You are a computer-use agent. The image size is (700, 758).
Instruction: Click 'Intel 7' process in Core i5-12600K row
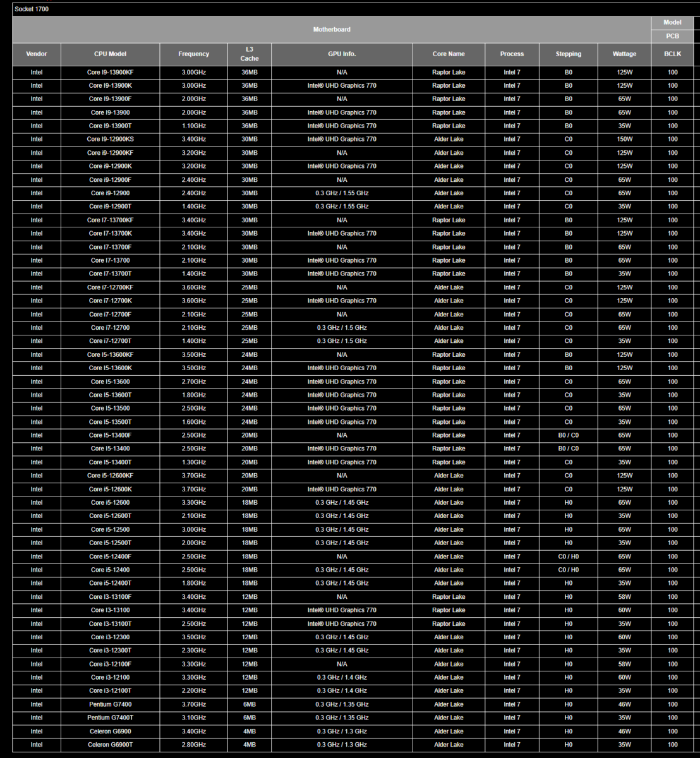[x=512, y=490]
